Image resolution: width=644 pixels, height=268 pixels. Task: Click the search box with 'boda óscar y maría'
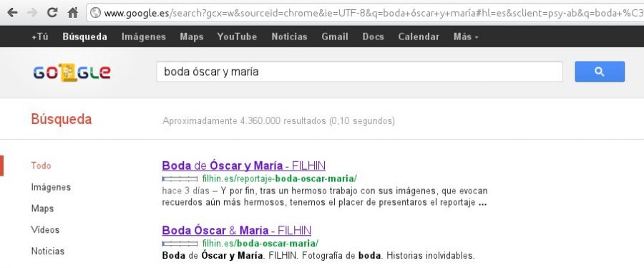(x=359, y=72)
